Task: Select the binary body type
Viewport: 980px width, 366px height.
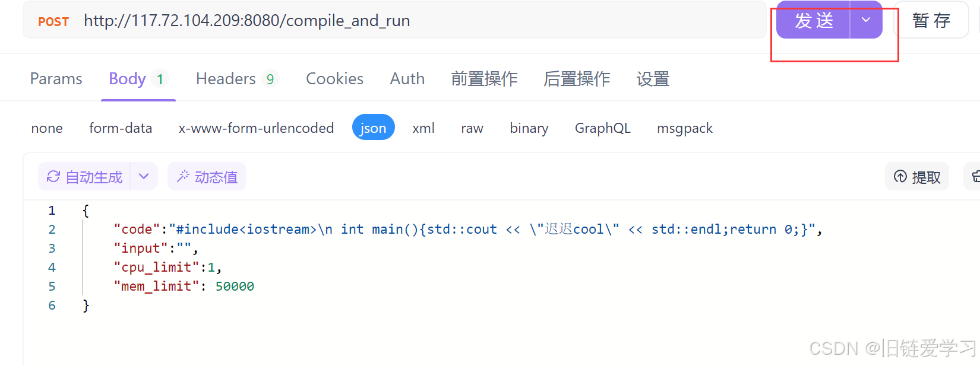Action: (x=529, y=128)
